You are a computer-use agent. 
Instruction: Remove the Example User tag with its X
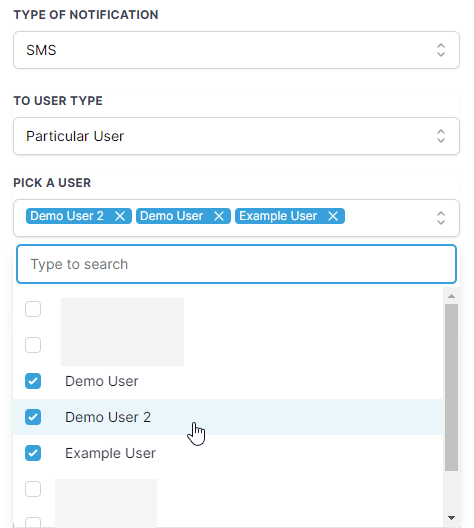click(x=333, y=216)
